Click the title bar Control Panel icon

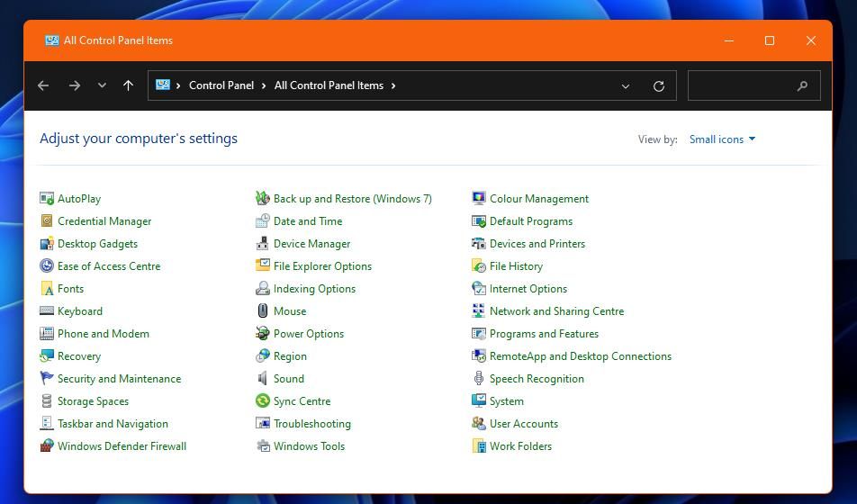tap(52, 40)
